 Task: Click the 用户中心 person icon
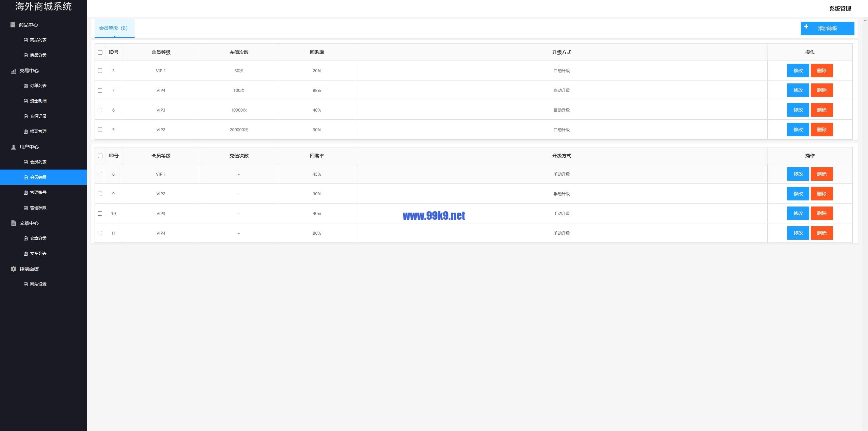14,147
